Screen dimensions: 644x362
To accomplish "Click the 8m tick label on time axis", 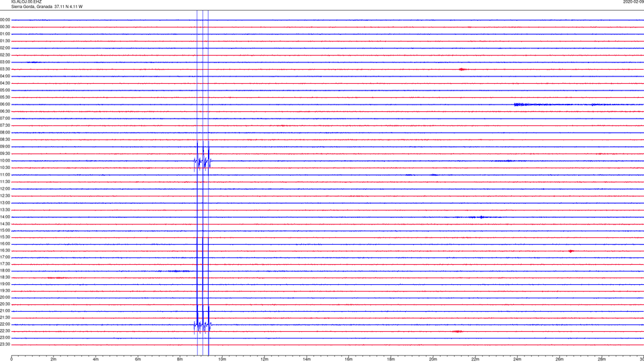I will (x=180, y=359).
